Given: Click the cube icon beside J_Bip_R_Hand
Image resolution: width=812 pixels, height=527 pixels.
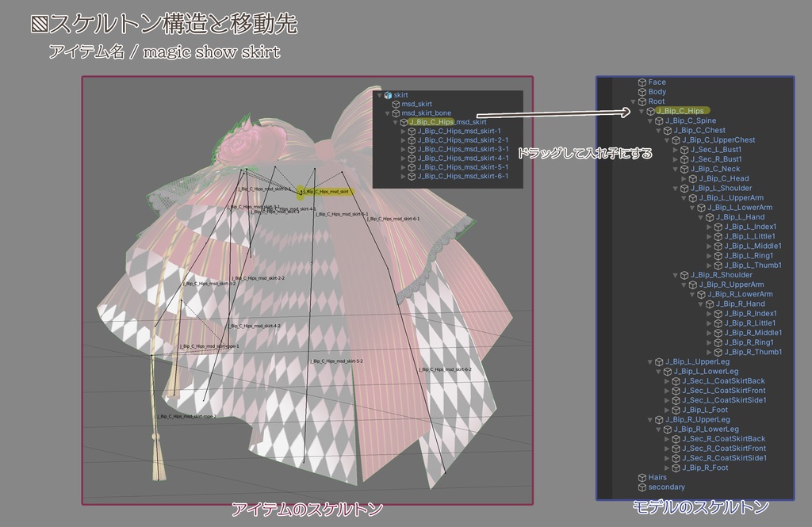Looking at the screenshot, I should (x=710, y=304).
